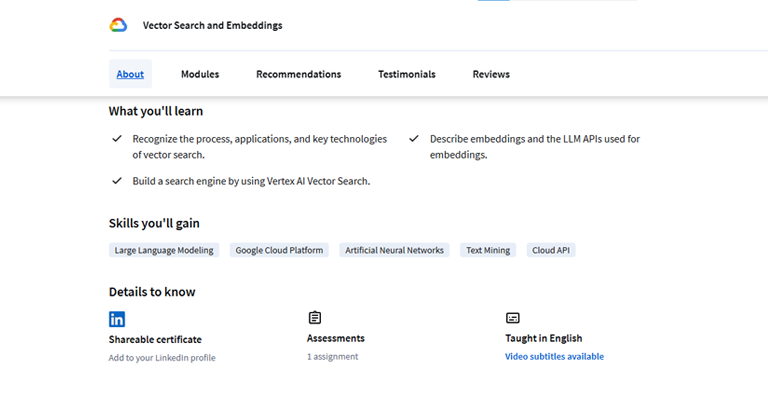Click 'Add to your LinkedIn profile' text
Screen dimensions: 768x395
click(162, 358)
